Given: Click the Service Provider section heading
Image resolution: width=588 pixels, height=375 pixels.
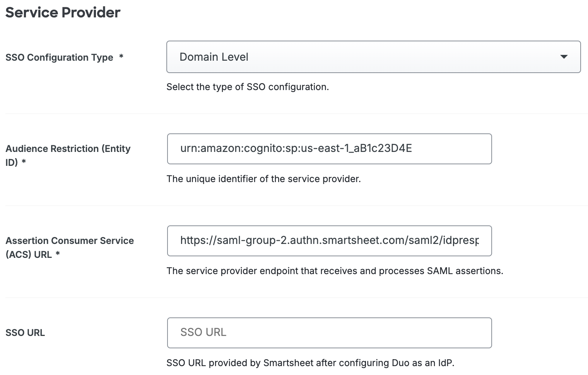Looking at the screenshot, I should [63, 12].
